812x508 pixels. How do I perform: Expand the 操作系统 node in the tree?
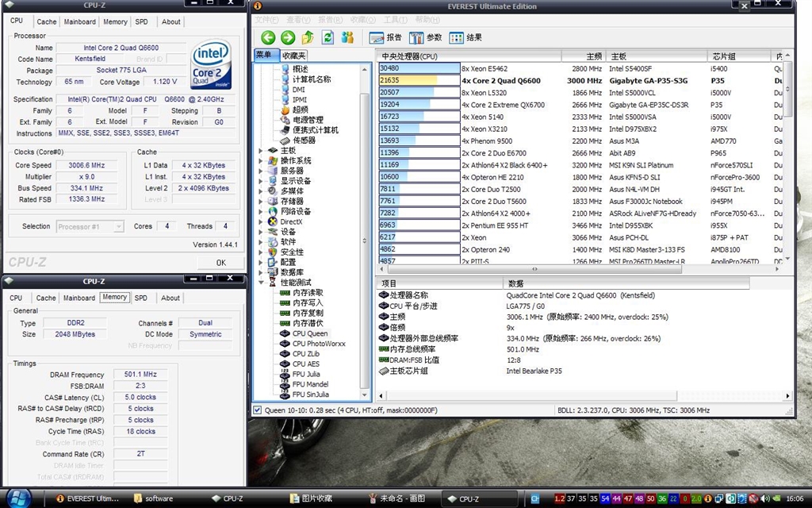260,160
